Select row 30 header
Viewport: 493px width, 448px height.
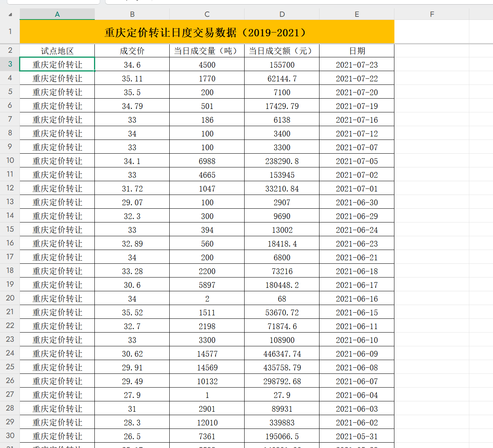tap(10, 436)
